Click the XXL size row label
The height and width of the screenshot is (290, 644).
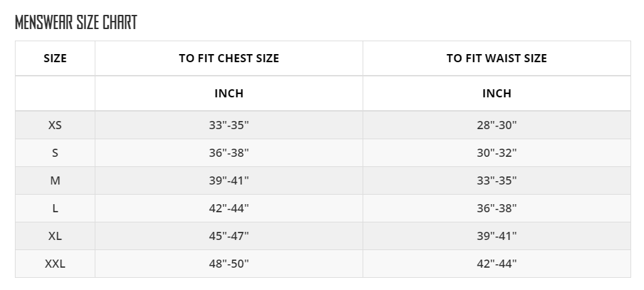click(x=55, y=264)
